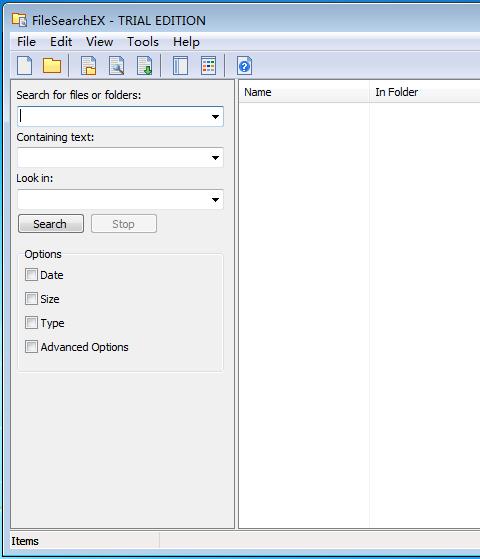Sort results by In Folder column header
Viewport: 480px width, 559px height.
coord(425,92)
